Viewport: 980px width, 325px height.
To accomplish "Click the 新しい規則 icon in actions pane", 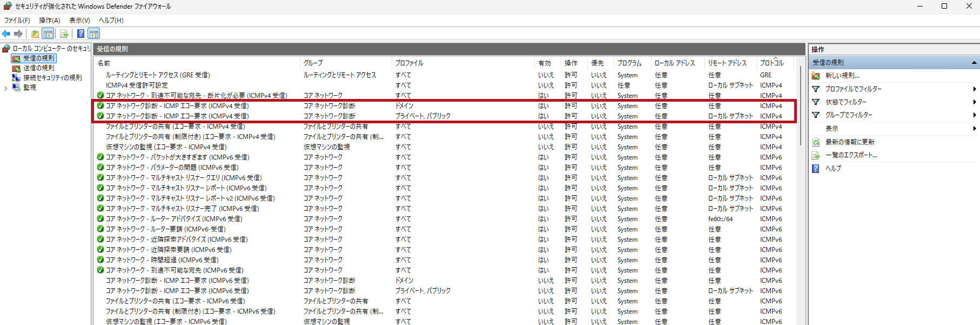I will tap(816, 76).
